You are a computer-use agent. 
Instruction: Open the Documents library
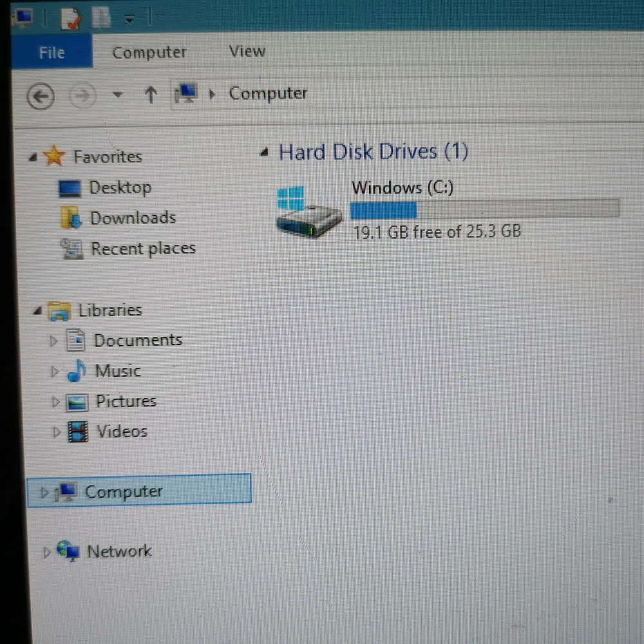click(x=138, y=340)
